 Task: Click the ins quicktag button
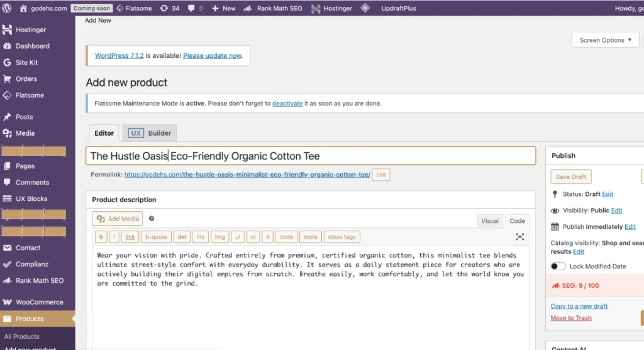[200, 237]
